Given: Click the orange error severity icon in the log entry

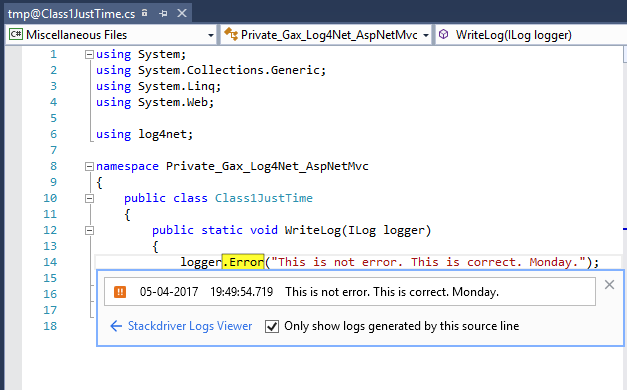Looking at the screenshot, I should click(x=120, y=292).
